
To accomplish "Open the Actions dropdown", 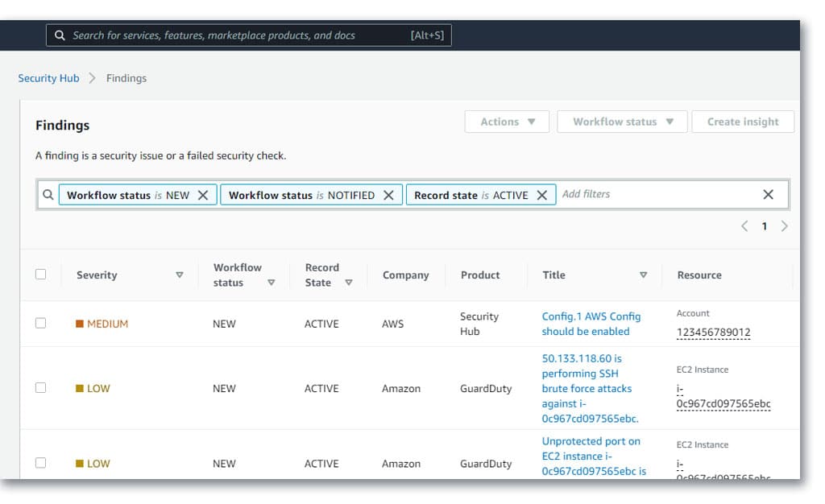I will pyautogui.click(x=506, y=122).
